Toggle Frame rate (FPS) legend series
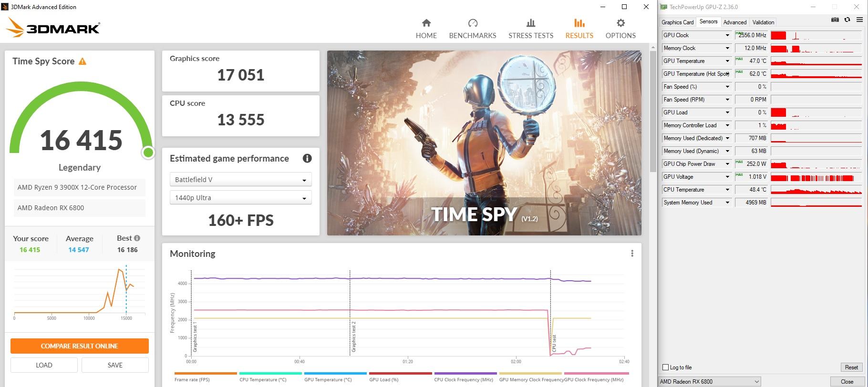The image size is (868, 387). pos(206,377)
